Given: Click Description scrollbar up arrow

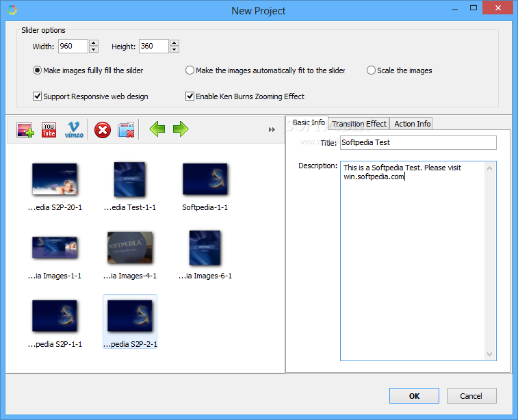Looking at the screenshot, I should [489, 168].
